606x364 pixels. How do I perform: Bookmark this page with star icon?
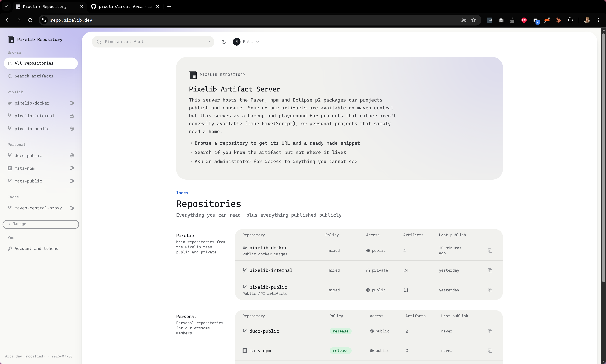(473, 20)
